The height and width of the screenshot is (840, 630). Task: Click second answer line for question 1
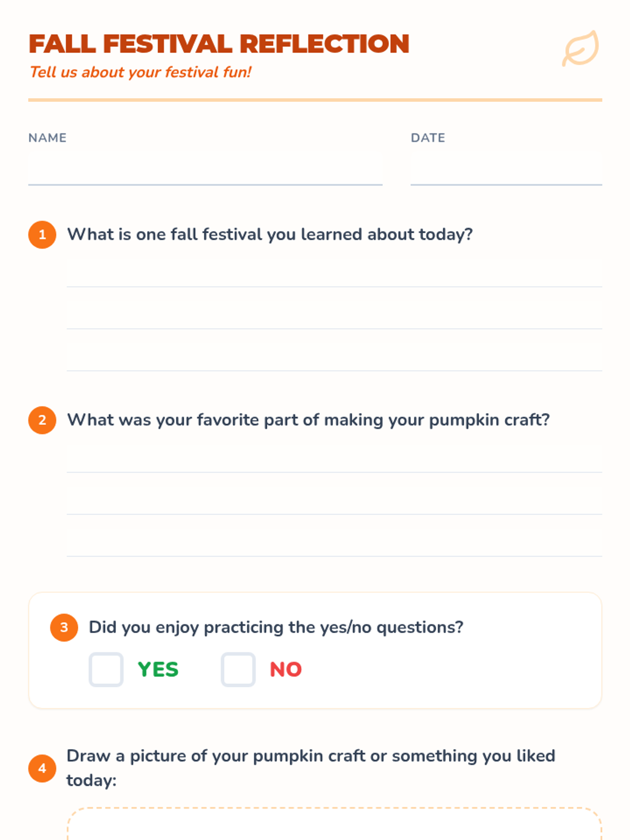334,316
